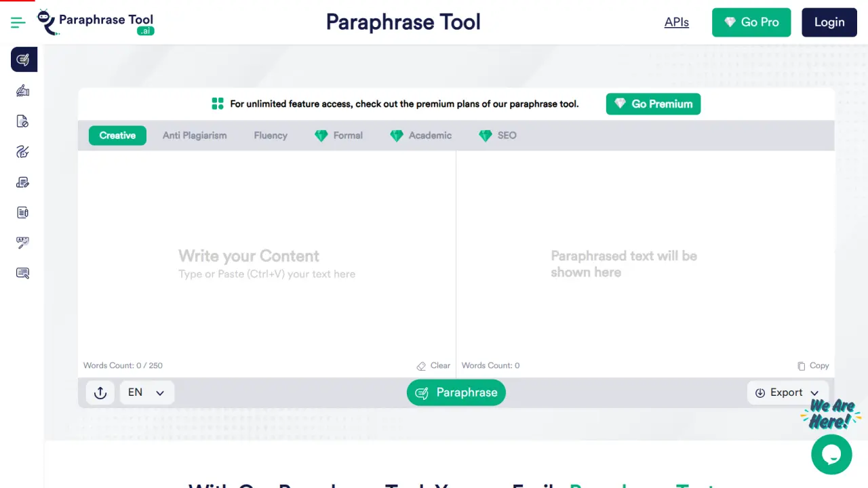The width and height of the screenshot is (868, 488).
Task: Click the green Paraphrase button
Action: (456, 392)
